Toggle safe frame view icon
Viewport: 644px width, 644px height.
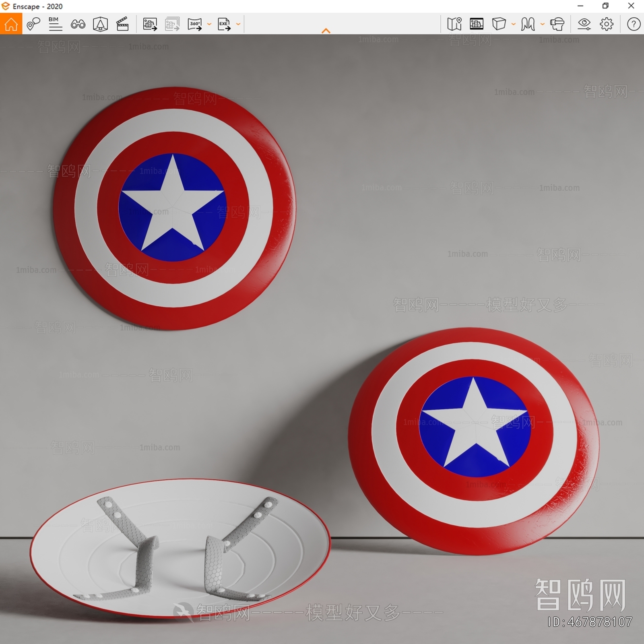pos(477,24)
